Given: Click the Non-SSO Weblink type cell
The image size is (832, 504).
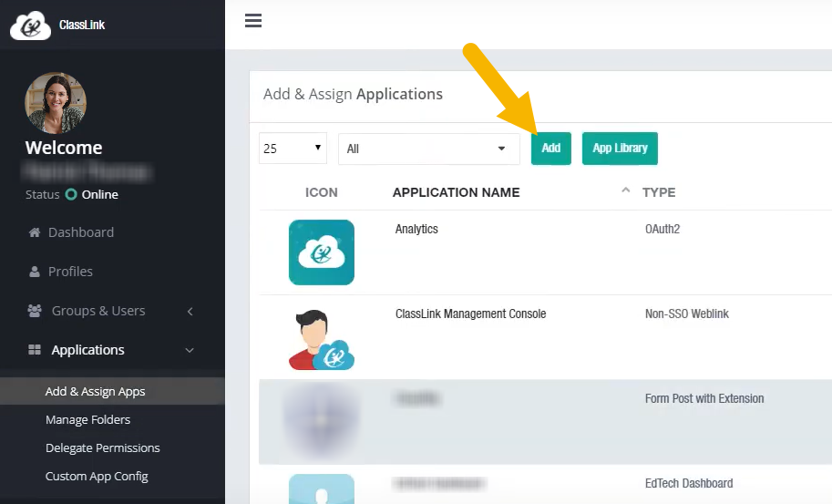Looking at the screenshot, I should [x=687, y=314].
